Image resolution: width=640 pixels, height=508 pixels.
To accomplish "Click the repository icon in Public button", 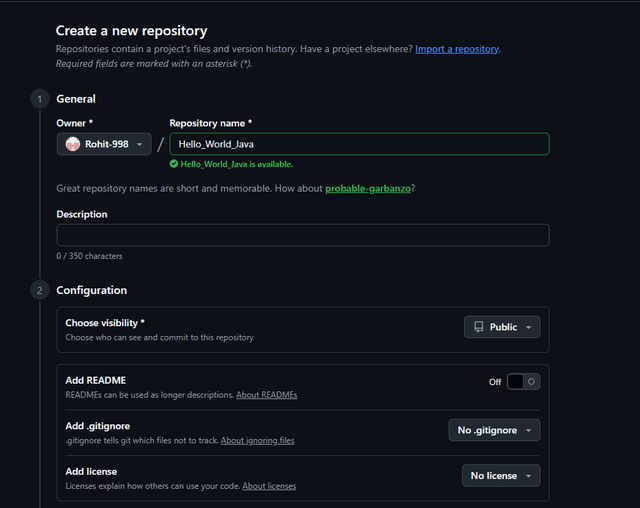I will coord(479,327).
